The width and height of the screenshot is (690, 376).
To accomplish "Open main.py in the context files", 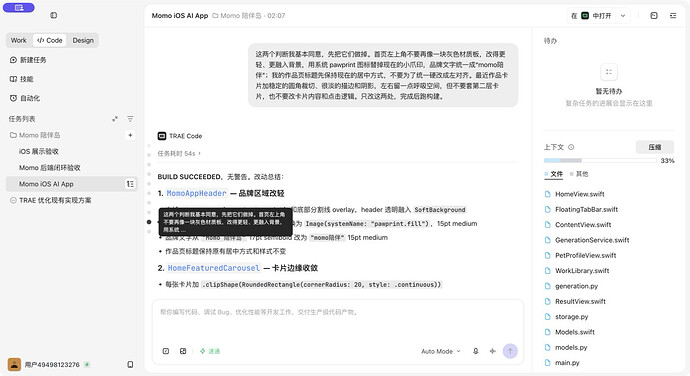I will click(x=567, y=363).
